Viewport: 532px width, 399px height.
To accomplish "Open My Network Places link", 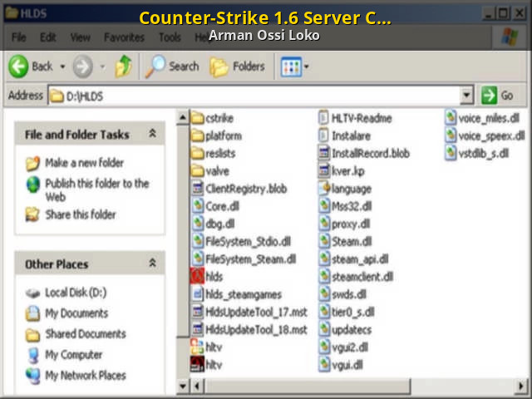I will click(x=85, y=375).
